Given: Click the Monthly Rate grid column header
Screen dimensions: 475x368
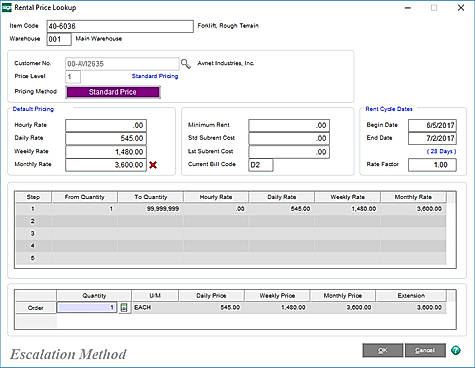Looking at the screenshot, I should [413, 197].
